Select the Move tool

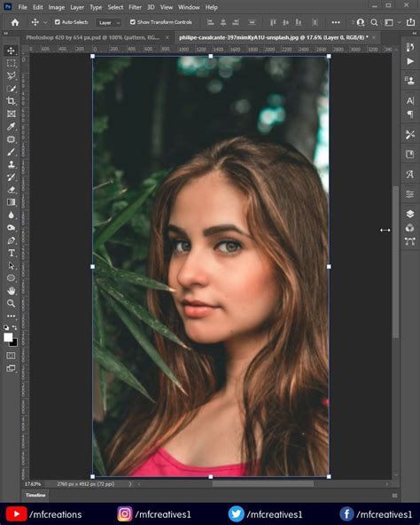(x=11, y=51)
